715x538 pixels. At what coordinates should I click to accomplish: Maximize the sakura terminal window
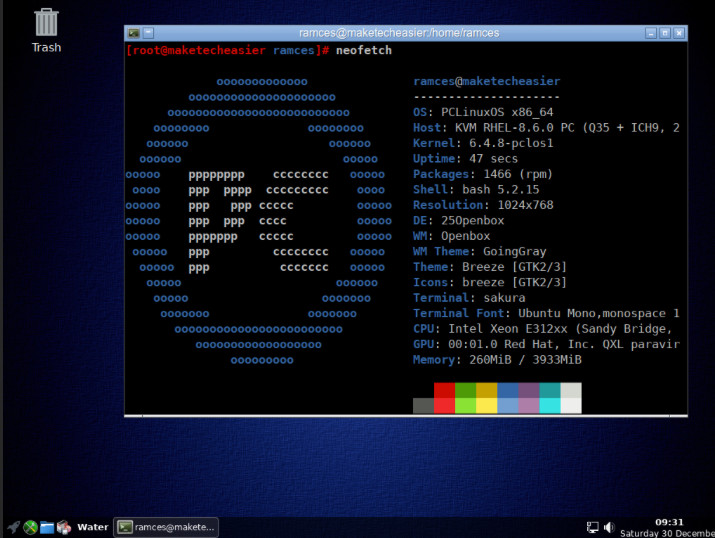tap(665, 33)
